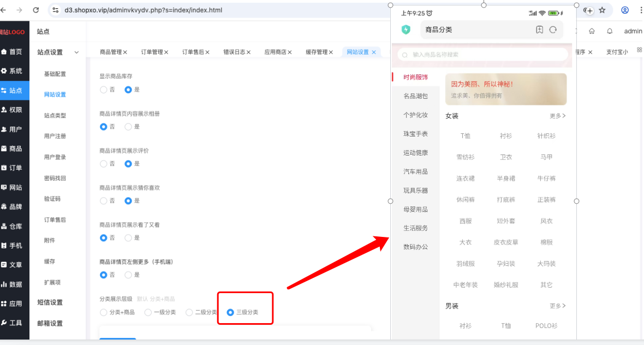Expand the 邮箱设置 menu group
Image resolution: width=644 pixels, height=345 pixels.
pos(50,323)
